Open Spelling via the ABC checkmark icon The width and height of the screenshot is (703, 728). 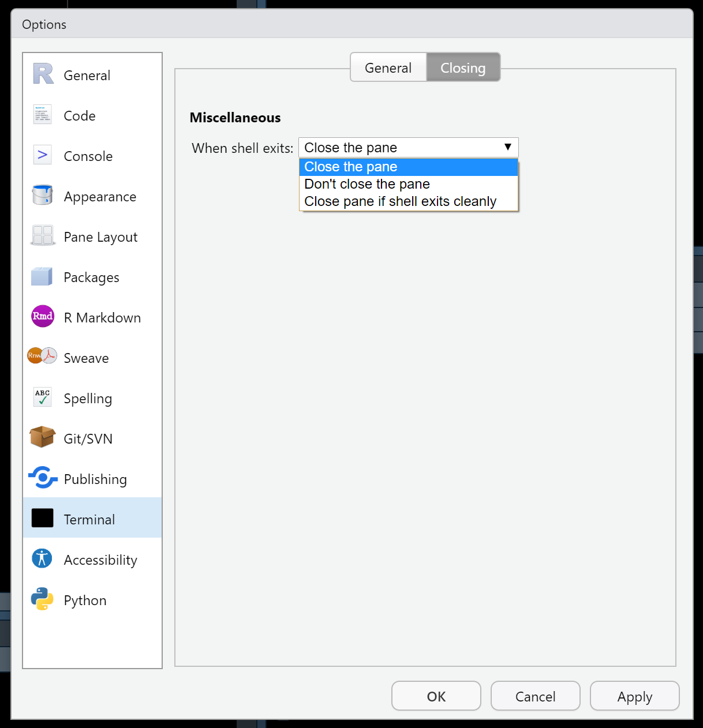(x=43, y=397)
